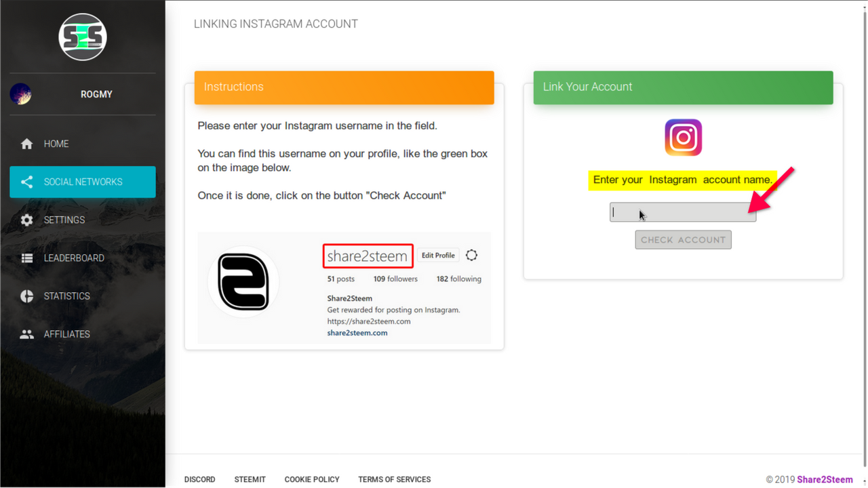Open the Affiliates page
The image size is (868, 488).
pyautogui.click(x=83, y=334)
